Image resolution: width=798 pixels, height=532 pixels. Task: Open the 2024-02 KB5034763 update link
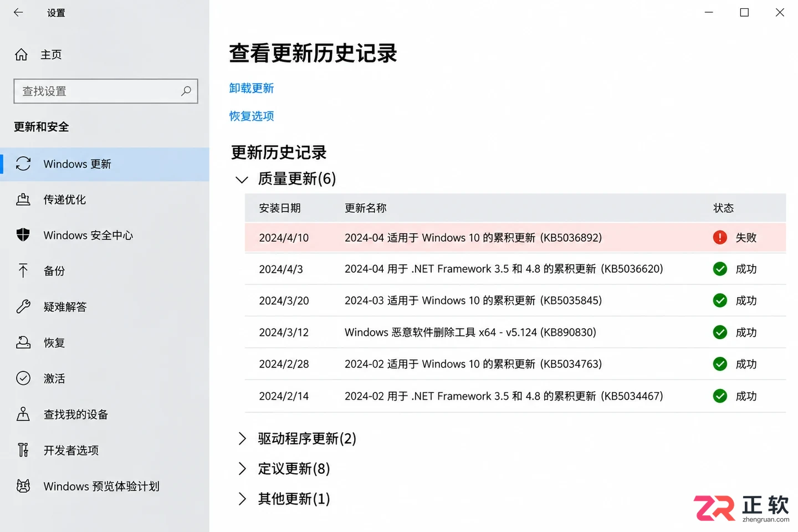coord(473,364)
